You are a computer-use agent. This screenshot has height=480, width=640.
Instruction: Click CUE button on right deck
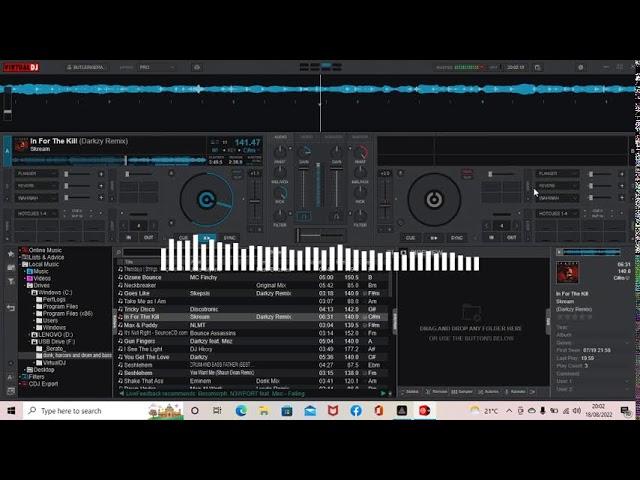coord(410,238)
